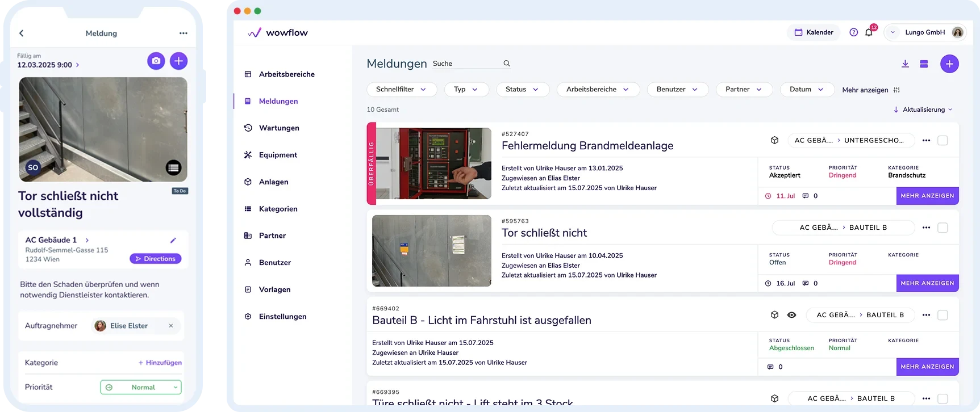Expand the Schnellfilter dropdown
The image size is (980, 412).
point(402,90)
